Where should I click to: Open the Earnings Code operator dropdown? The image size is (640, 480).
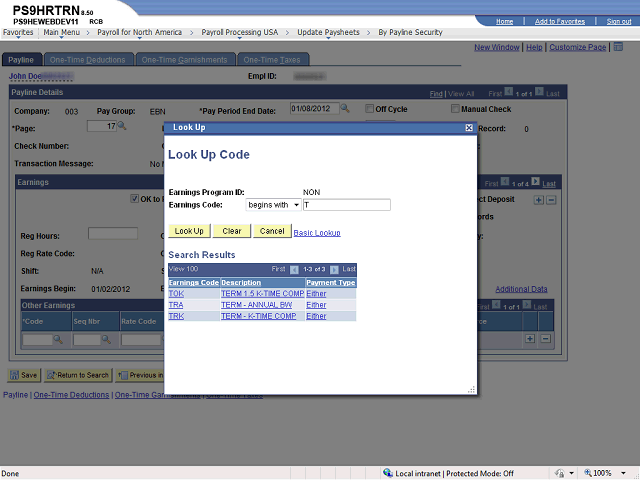[273, 205]
